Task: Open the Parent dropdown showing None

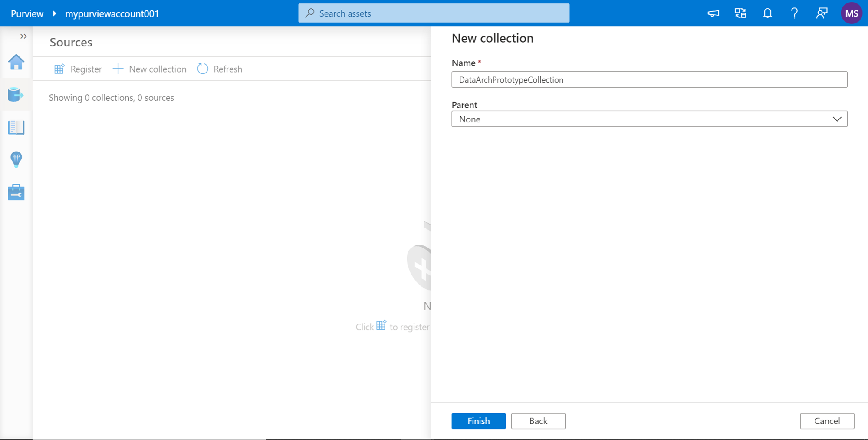Action: tap(649, 119)
